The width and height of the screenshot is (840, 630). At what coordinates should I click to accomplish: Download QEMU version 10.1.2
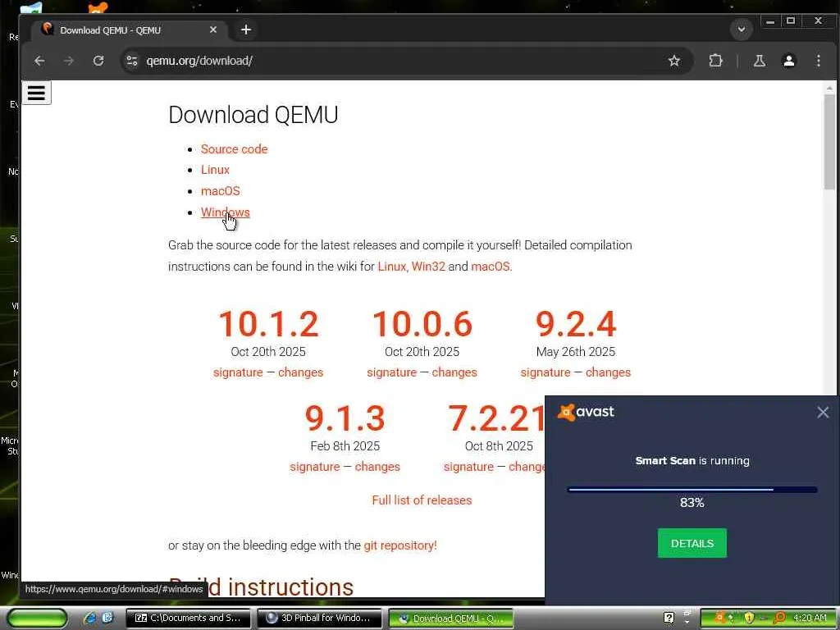(268, 324)
